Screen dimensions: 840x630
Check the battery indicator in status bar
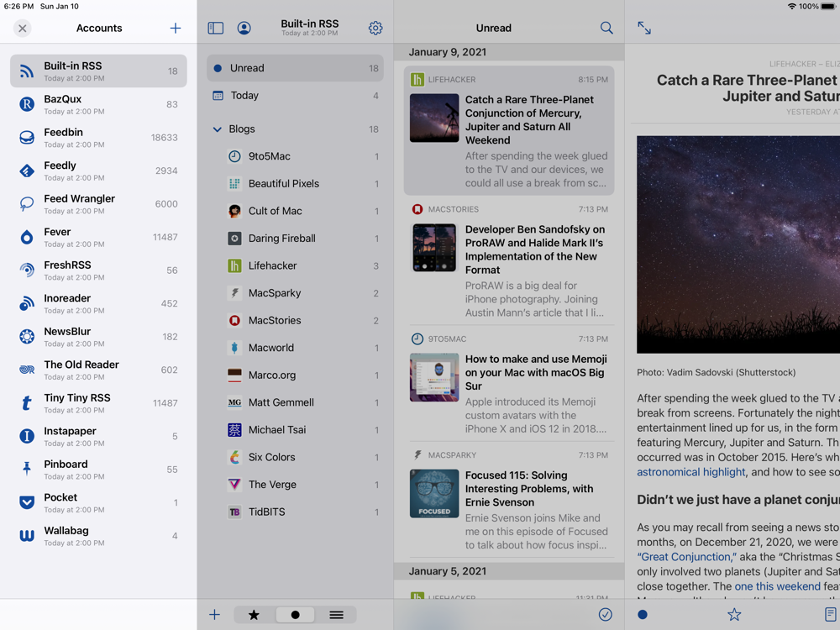(828, 7)
